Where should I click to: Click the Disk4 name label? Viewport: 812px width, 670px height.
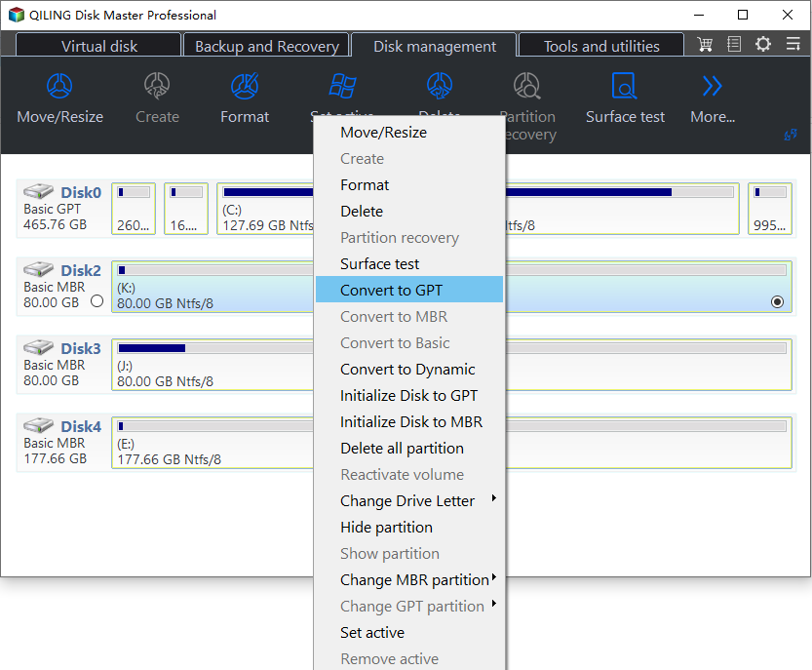81,426
